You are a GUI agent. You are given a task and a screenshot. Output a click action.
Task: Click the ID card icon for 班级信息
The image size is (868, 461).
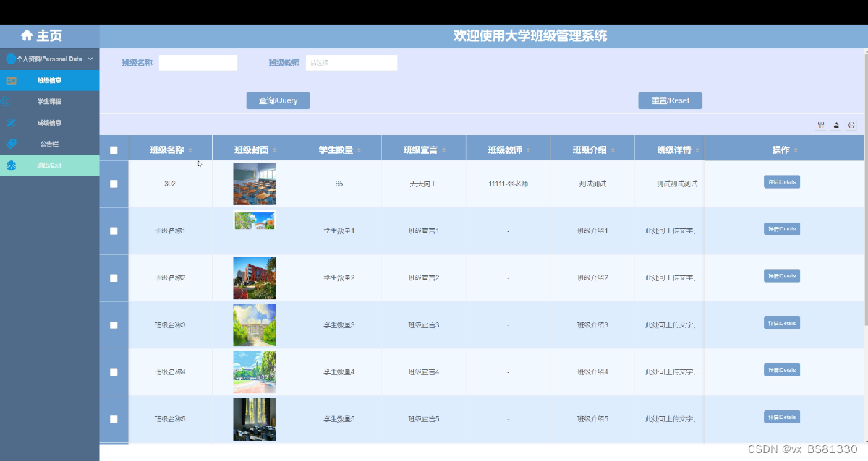click(x=11, y=80)
